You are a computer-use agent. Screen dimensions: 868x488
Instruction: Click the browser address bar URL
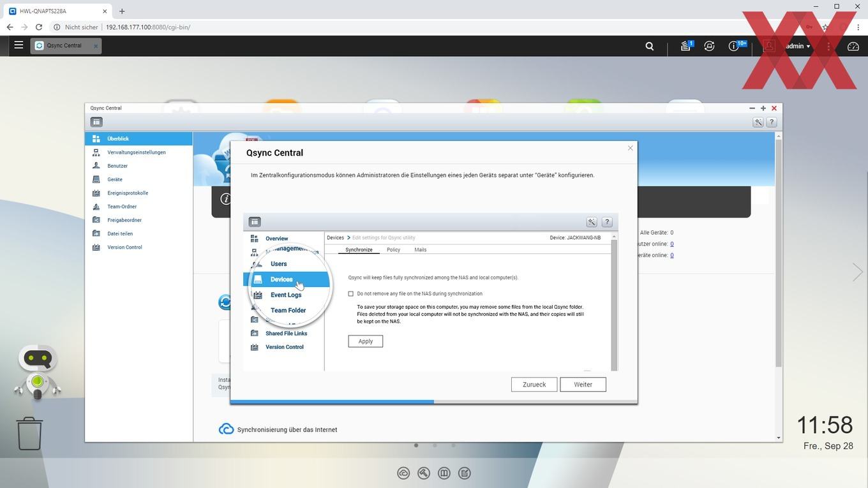pos(148,27)
